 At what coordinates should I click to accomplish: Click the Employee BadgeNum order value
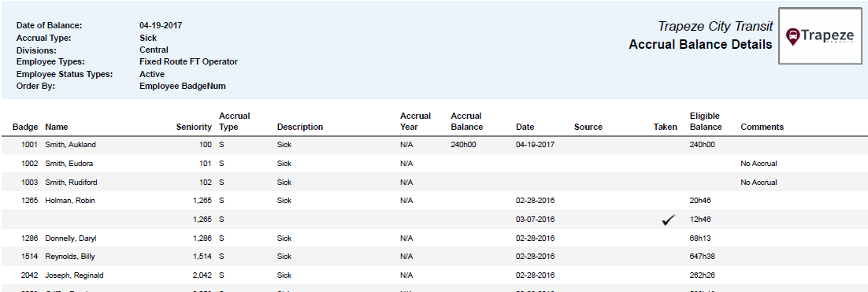(183, 87)
